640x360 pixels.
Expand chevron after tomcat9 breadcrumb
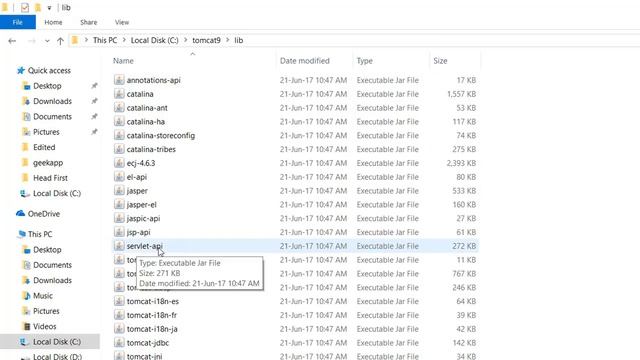227,40
